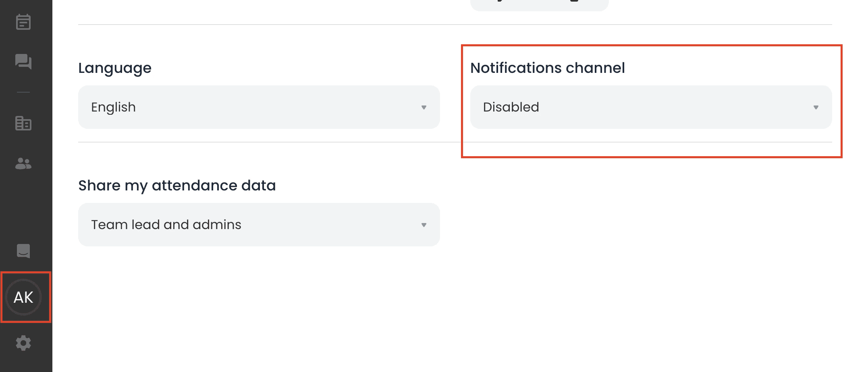Click the arrow beside Team lead and admins

click(x=424, y=225)
